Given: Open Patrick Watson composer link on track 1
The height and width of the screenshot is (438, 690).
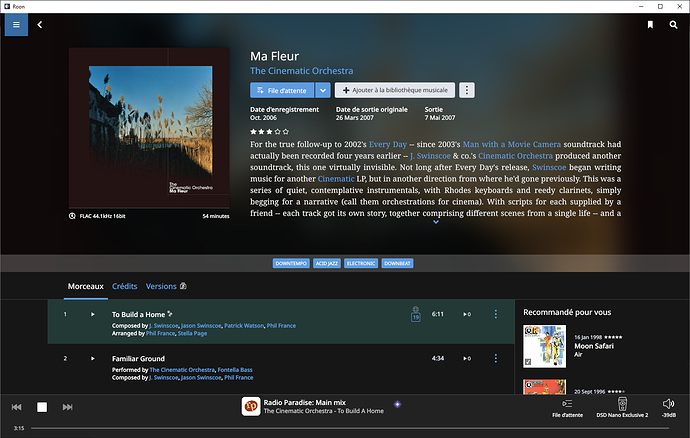Looking at the screenshot, I should (x=244, y=326).
